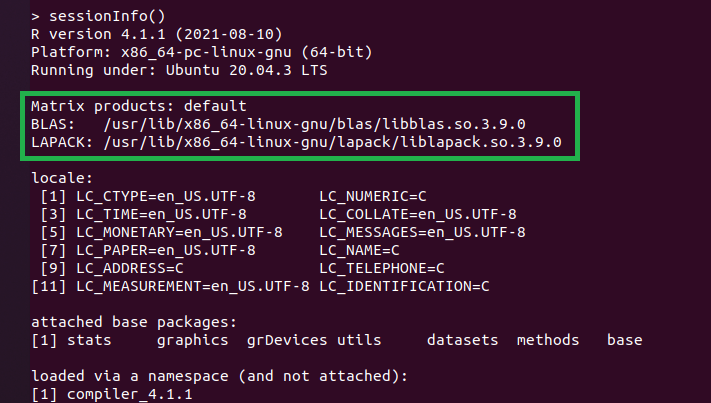The width and height of the screenshot is (711, 403).
Task: Click the LC_IDENTIFICATION=C entry
Action: (x=404, y=287)
